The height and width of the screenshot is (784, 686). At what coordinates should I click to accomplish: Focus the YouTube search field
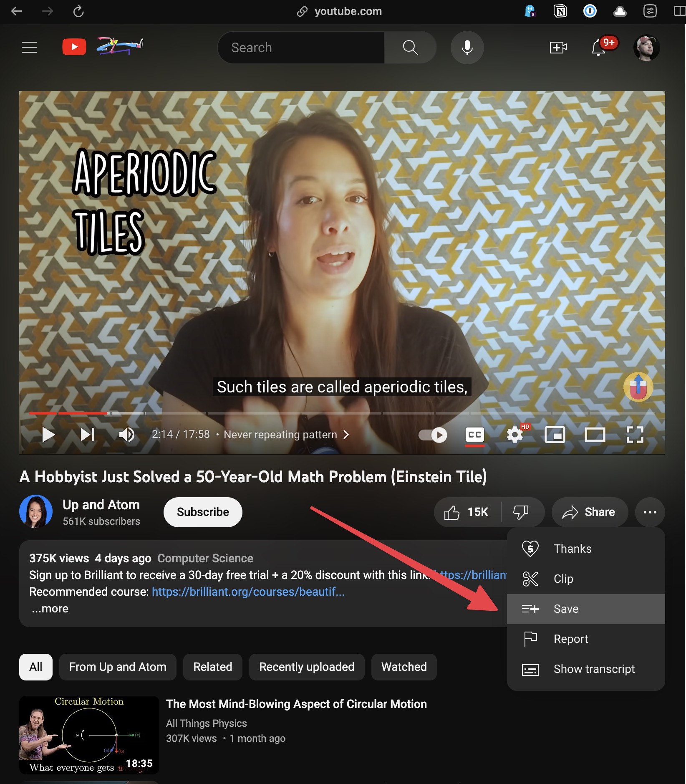[x=301, y=47]
